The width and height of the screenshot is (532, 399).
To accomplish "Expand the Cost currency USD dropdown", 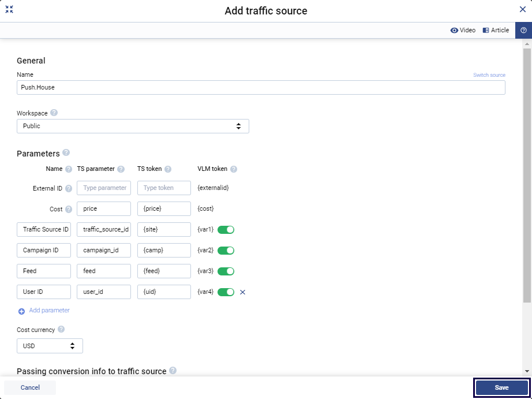I will [x=50, y=346].
